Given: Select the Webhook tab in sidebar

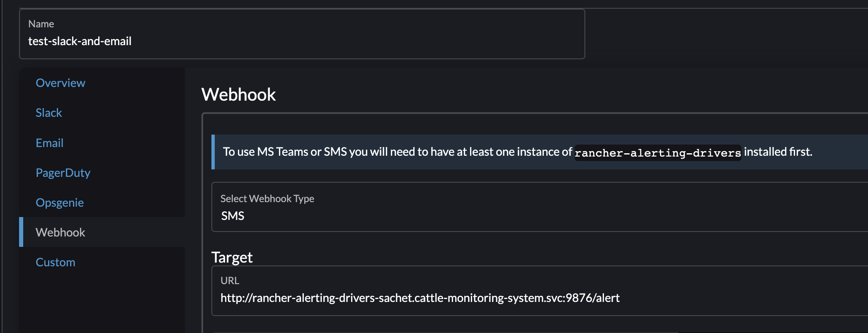Looking at the screenshot, I should click(x=61, y=232).
